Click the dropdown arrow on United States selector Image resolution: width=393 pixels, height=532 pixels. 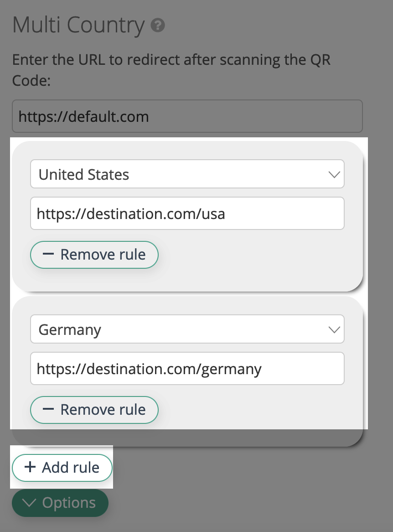[x=334, y=174]
